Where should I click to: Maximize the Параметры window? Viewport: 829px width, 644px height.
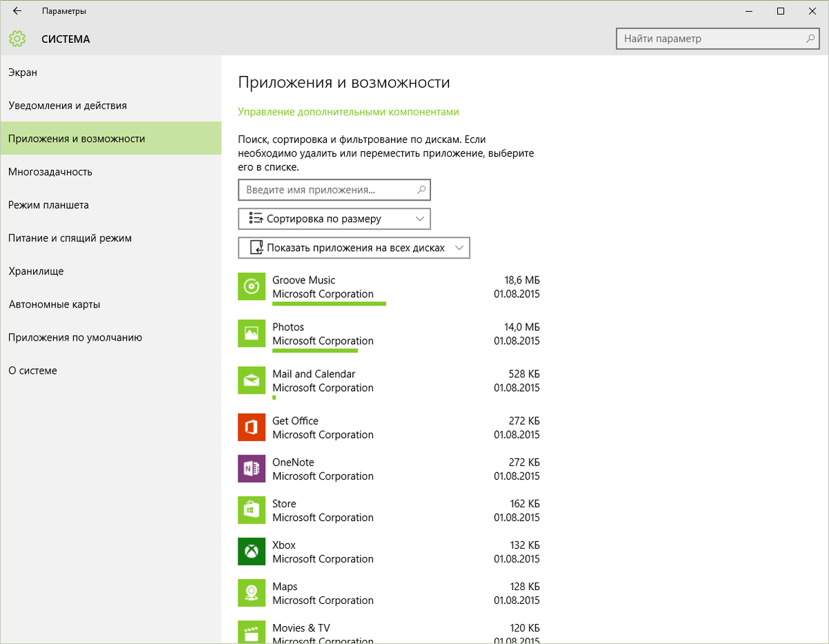pyautogui.click(x=781, y=11)
